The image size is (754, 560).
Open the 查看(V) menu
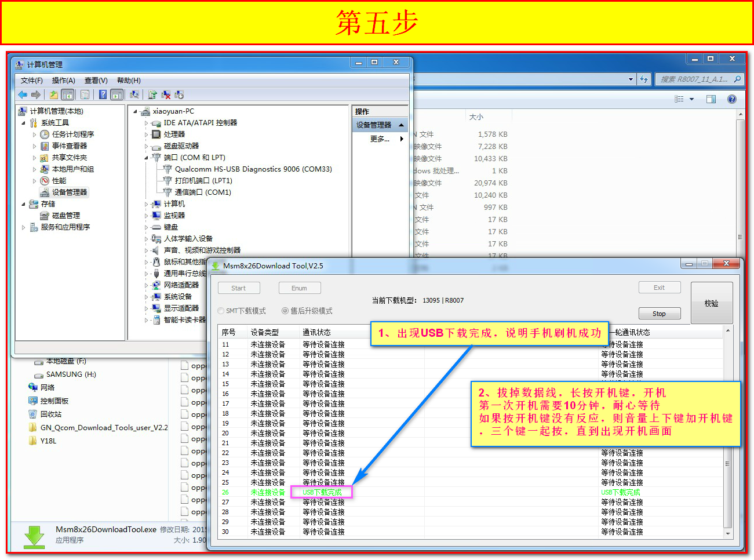pyautogui.click(x=96, y=81)
